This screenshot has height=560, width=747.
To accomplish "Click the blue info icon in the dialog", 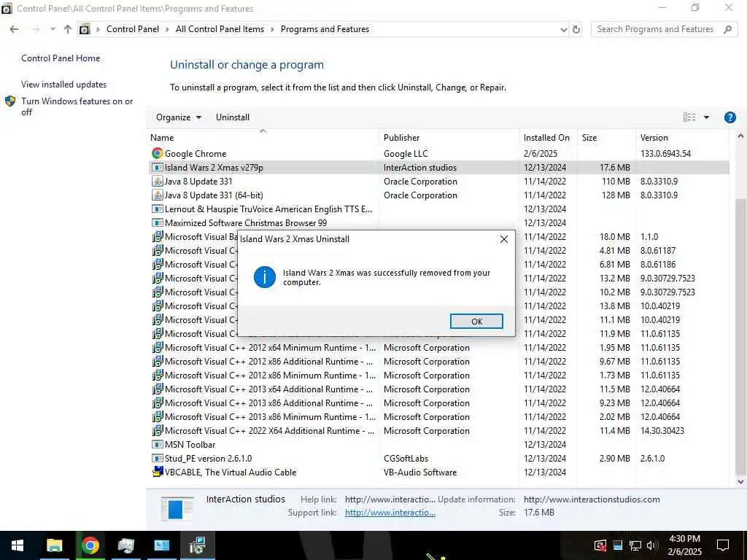I will tap(264, 277).
